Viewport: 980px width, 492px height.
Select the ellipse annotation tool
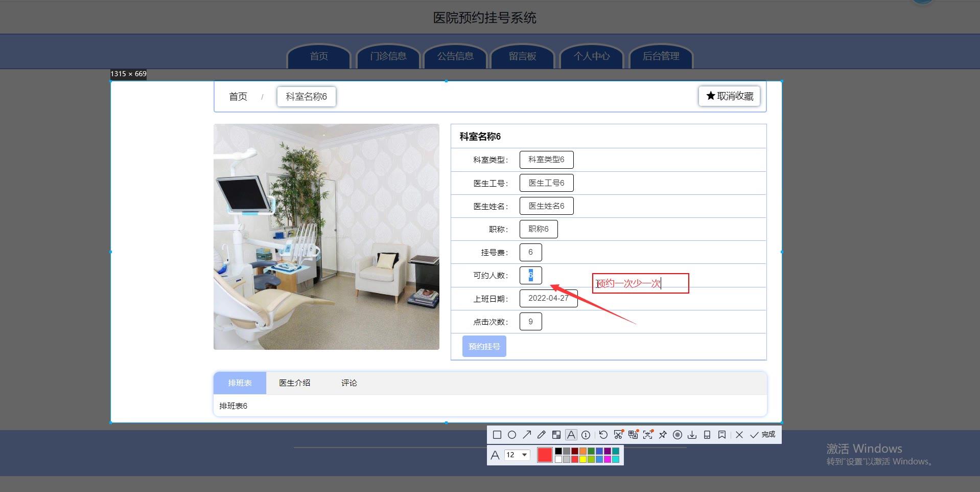tap(511, 435)
